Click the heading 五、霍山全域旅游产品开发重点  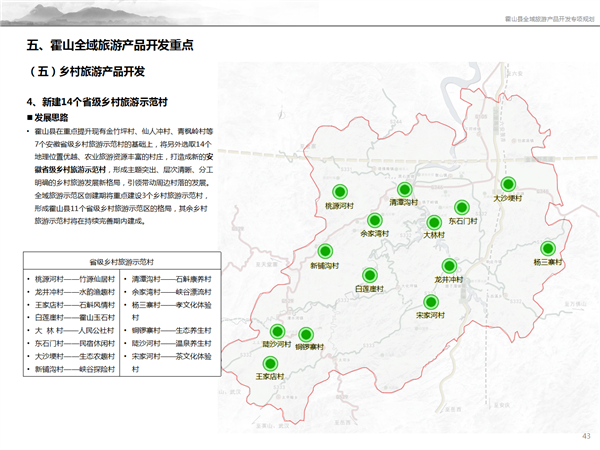click(110, 45)
